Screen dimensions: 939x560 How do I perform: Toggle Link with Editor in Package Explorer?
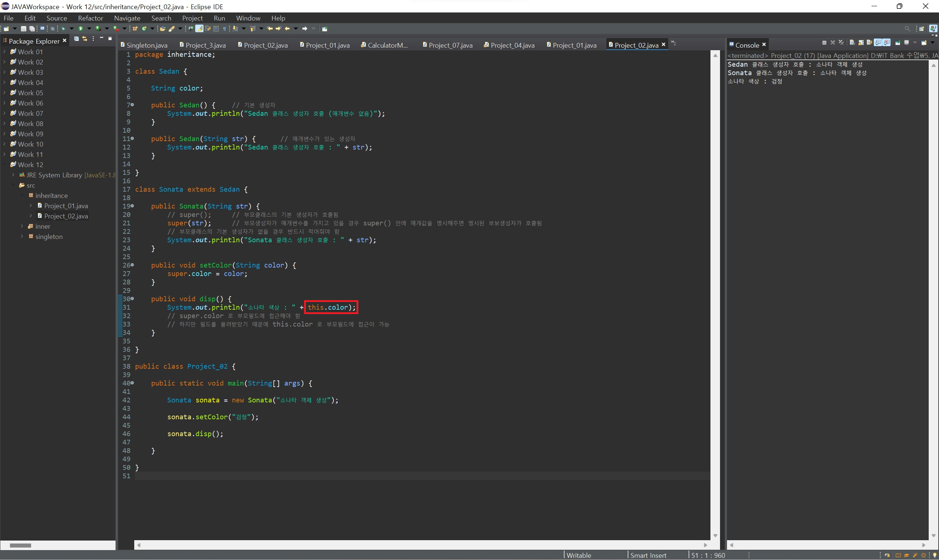85,39
